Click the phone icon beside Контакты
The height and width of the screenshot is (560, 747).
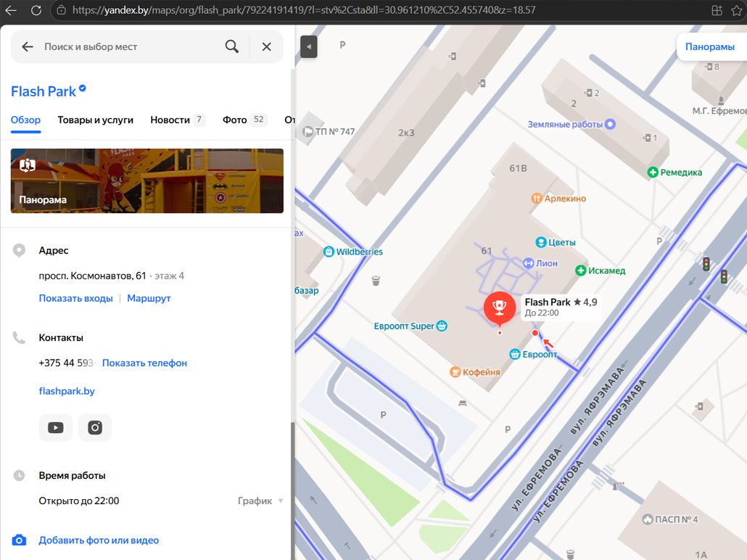tap(19, 337)
